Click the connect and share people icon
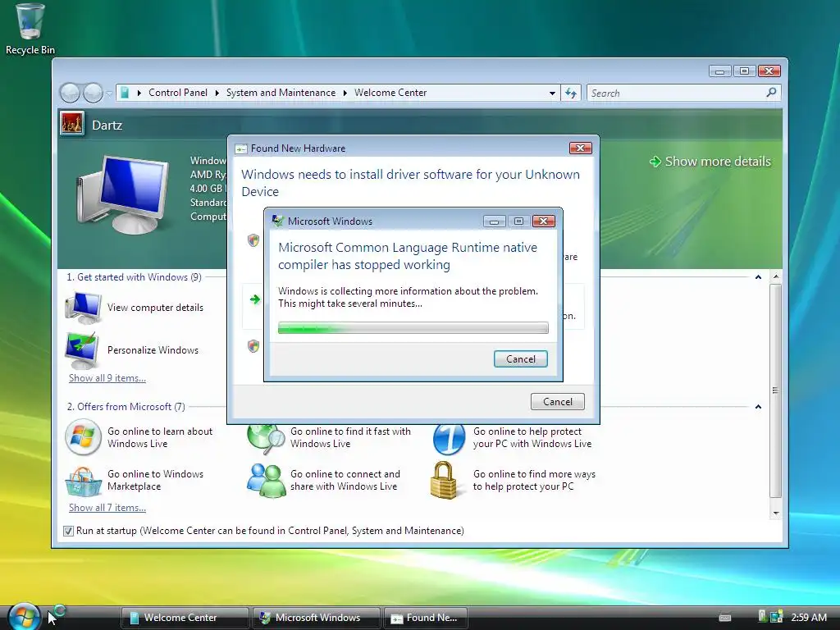Viewport: 840px width, 630px height. click(x=267, y=481)
